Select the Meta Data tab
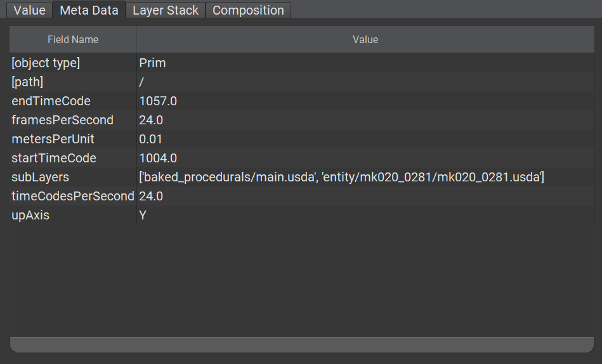Image resolution: width=602 pixels, height=364 pixels. tap(89, 10)
